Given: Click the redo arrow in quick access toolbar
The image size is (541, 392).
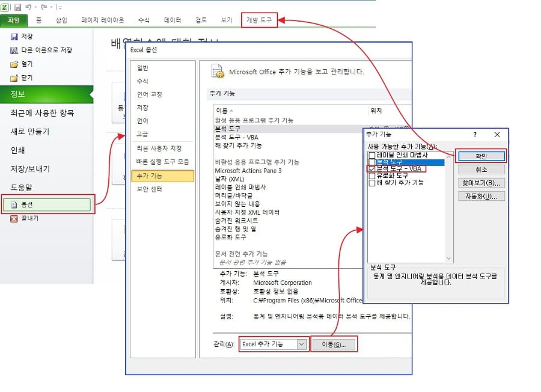Looking at the screenshot, I should 44,7.
